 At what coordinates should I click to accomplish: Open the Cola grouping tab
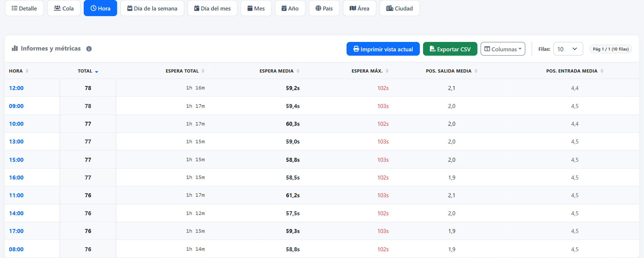coord(64,8)
